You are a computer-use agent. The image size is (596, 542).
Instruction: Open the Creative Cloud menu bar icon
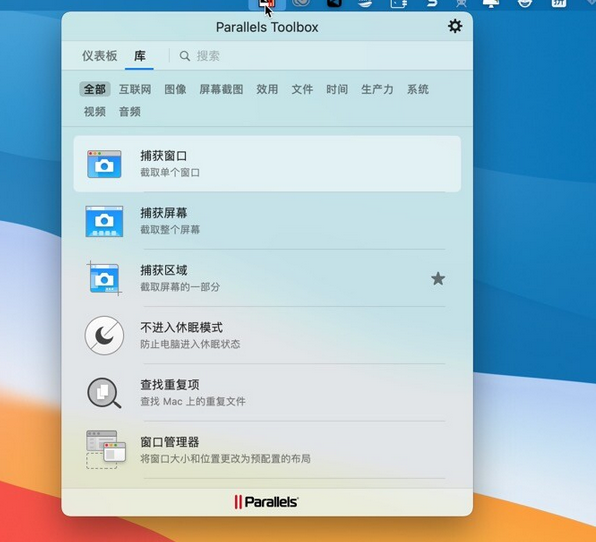[x=301, y=3]
